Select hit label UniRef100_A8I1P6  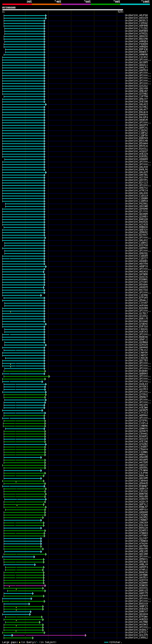[x=136, y=405]
